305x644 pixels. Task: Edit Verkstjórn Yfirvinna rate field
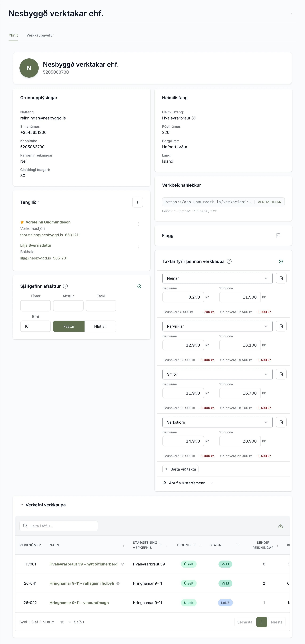pos(240,441)
